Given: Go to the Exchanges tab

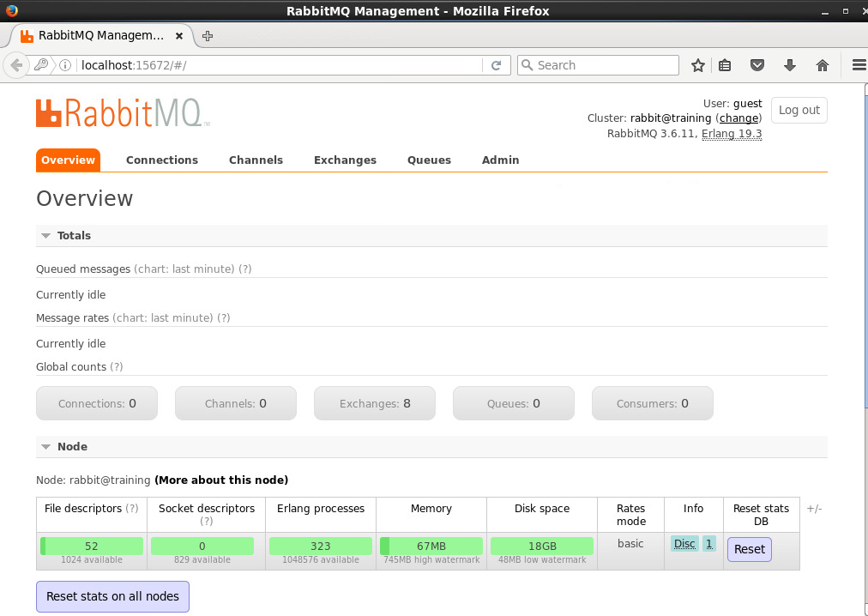Looking at the screenshot, I should click(x=345, y=160).
